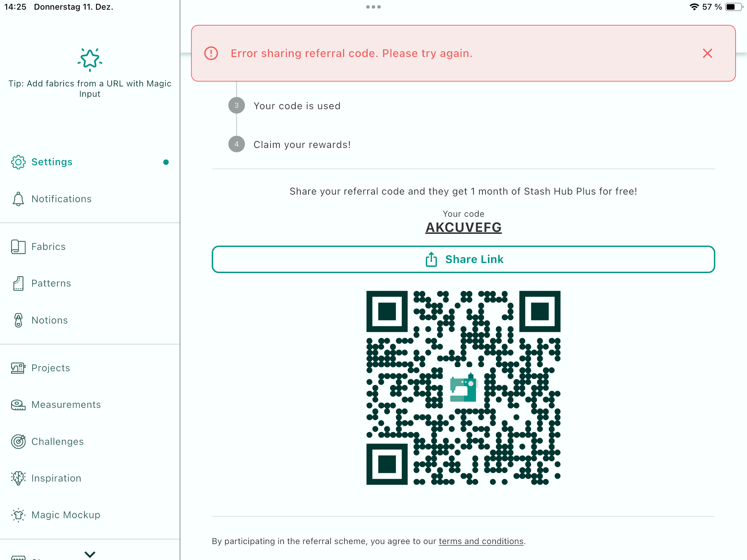The width and height of the screenshot is (747, 560).
Task: Tap the referral code AKCUVEFG
Action: 463,227
